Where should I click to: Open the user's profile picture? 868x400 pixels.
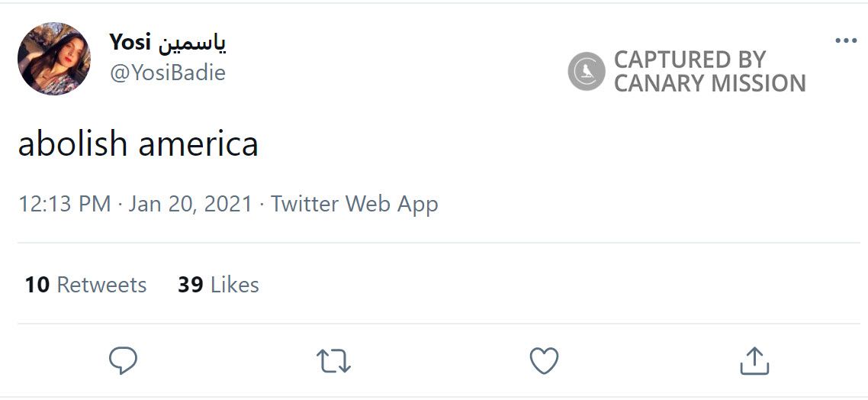(x=54, y=59)
